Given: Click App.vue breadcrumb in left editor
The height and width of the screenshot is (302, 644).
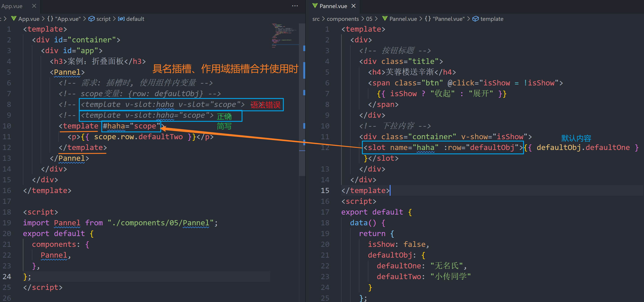Looking at the screenshot, I should [x=29, y=19].
